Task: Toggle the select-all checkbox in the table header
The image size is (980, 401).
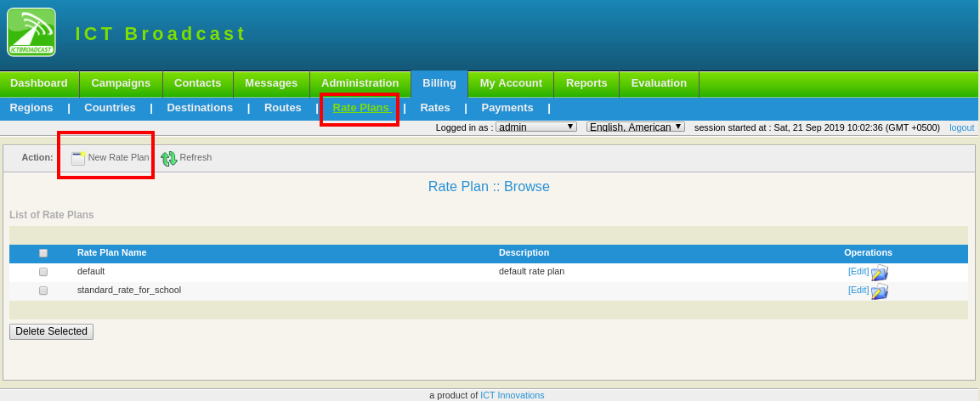Action: click(43, 253)
